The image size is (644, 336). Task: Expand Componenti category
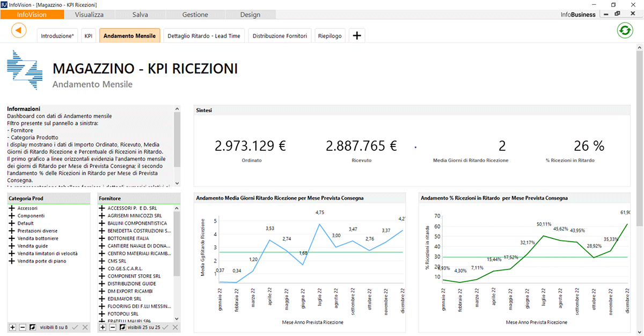point(12,216)
